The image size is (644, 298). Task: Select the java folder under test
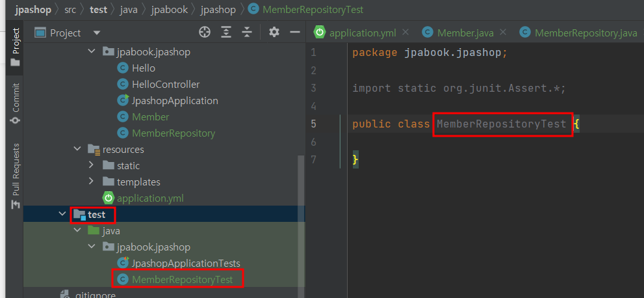coord(111,231)
